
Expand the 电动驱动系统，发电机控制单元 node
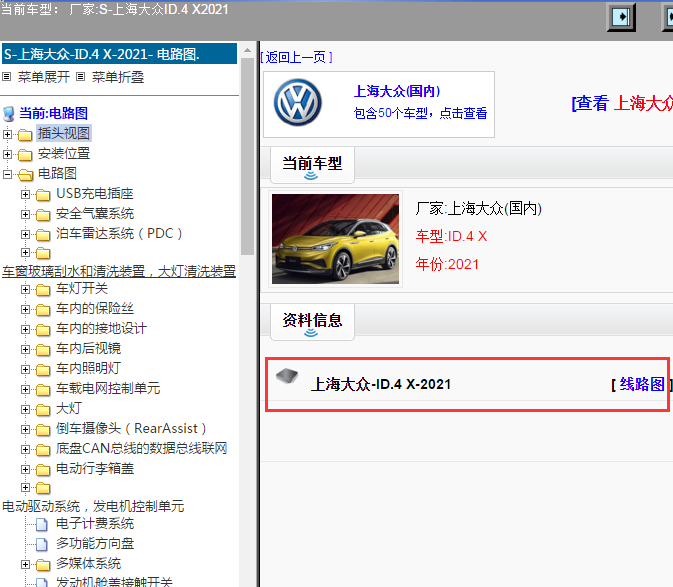pos(25,487)
